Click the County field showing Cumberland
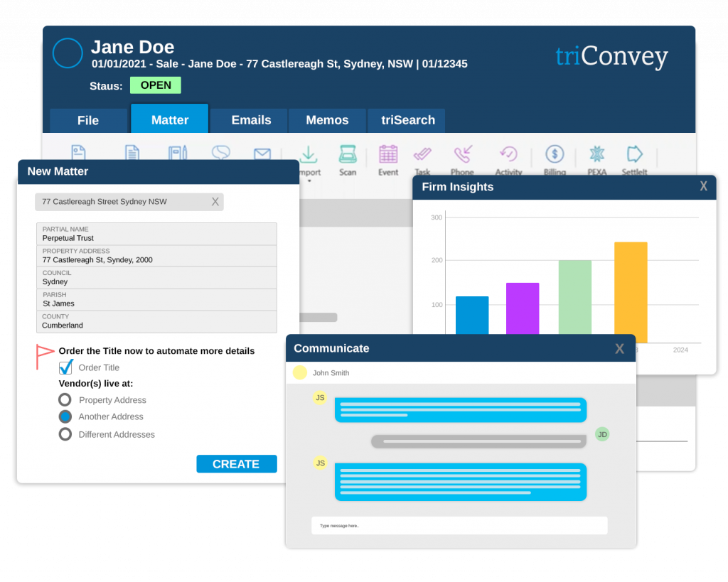The image size is (728, 582). 157,322
